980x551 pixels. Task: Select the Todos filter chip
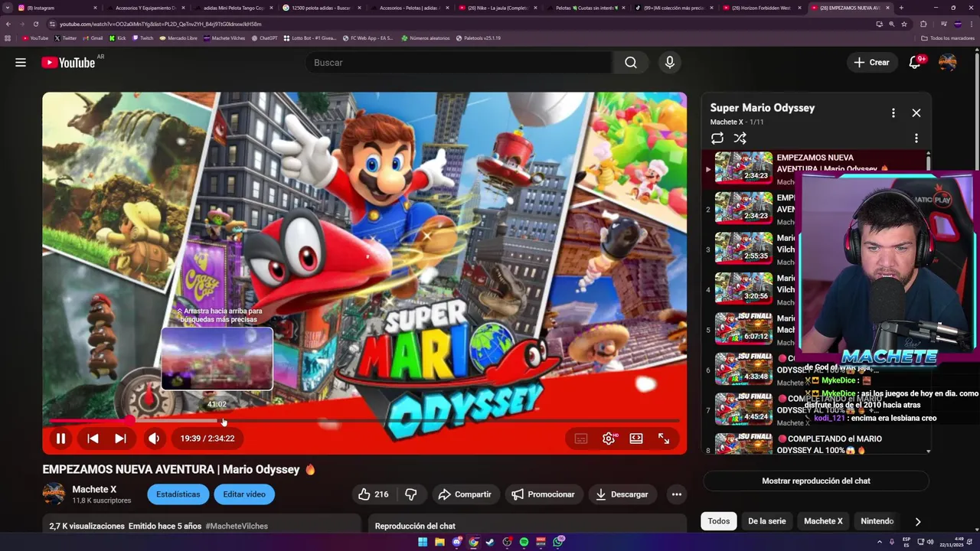click(719, 521)
